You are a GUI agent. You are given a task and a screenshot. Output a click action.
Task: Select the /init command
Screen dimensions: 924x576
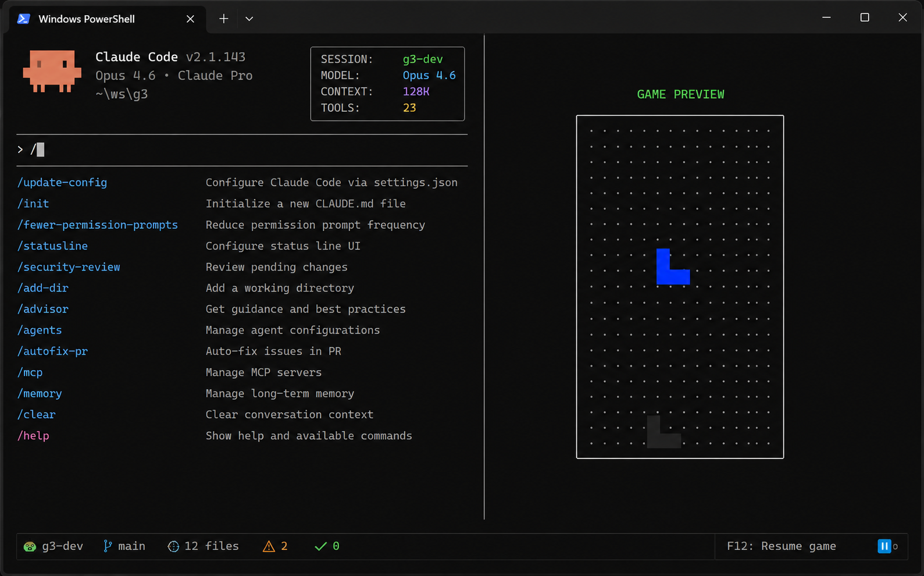click(x=33, y=204)
